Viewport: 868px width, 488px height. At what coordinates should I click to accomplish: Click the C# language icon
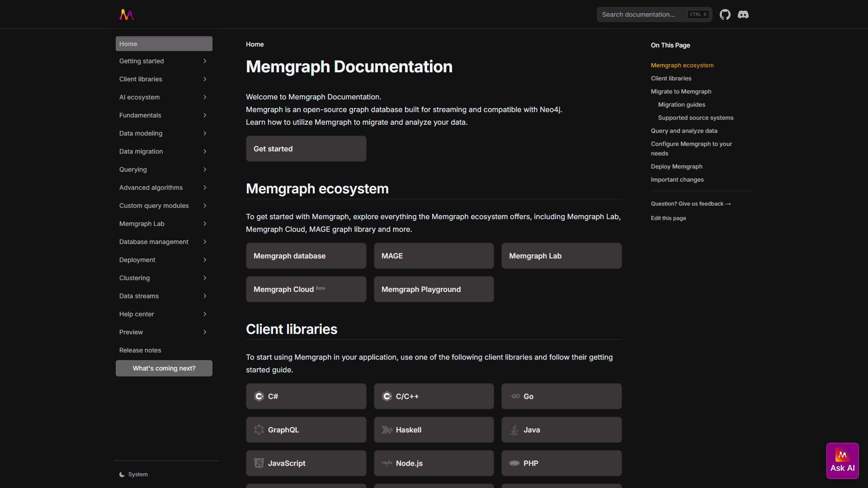(x=259, y=396)
